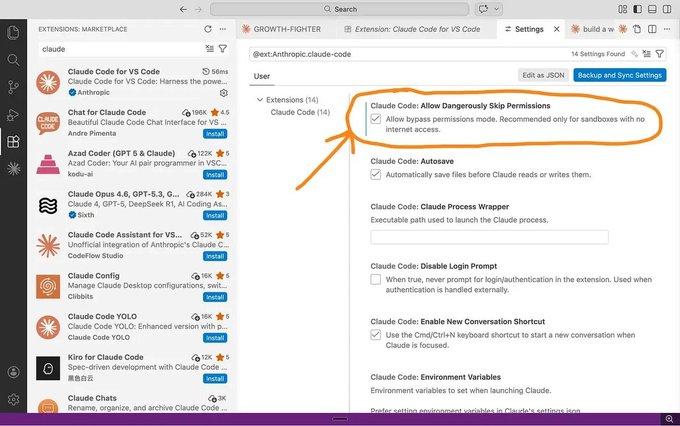The width and height of the screenshot is (680, 426).
Task: Toggle the Autosave checkbox
Action: click(x=376, y=174)
